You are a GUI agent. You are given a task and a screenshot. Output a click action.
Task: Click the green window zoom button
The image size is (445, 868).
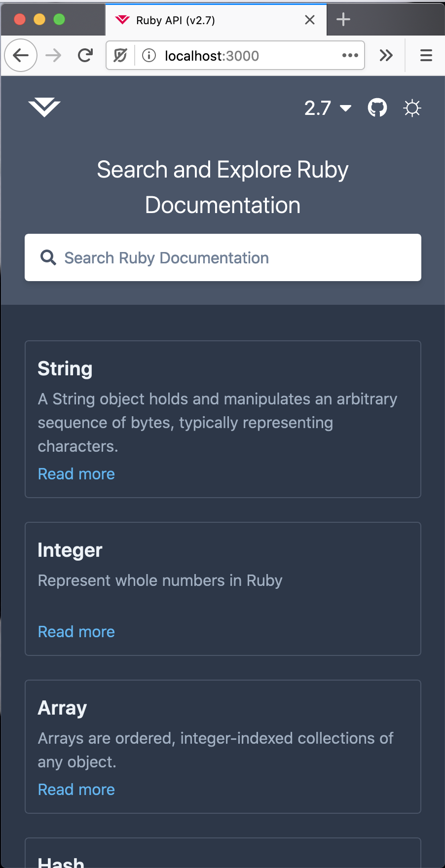point(59,19)
